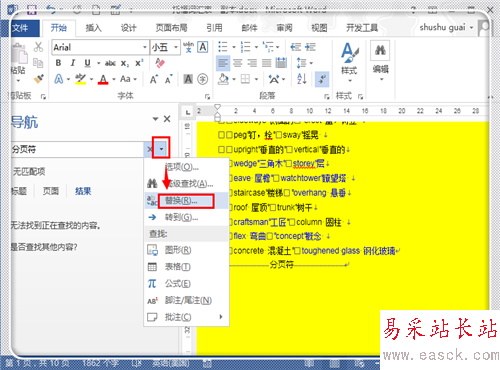Switch to the Insert tab

click(93, 28)
